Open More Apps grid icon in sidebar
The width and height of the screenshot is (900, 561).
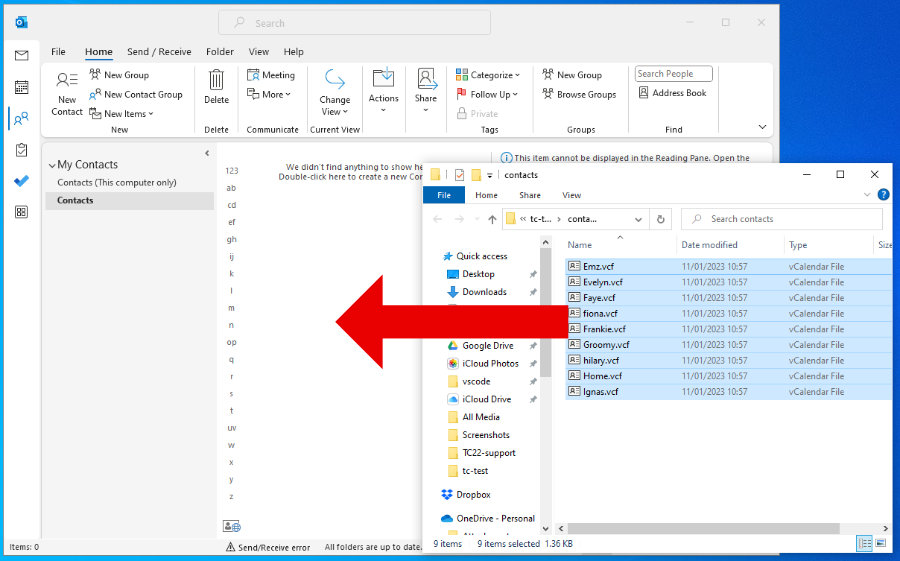(x=21, y=212)
